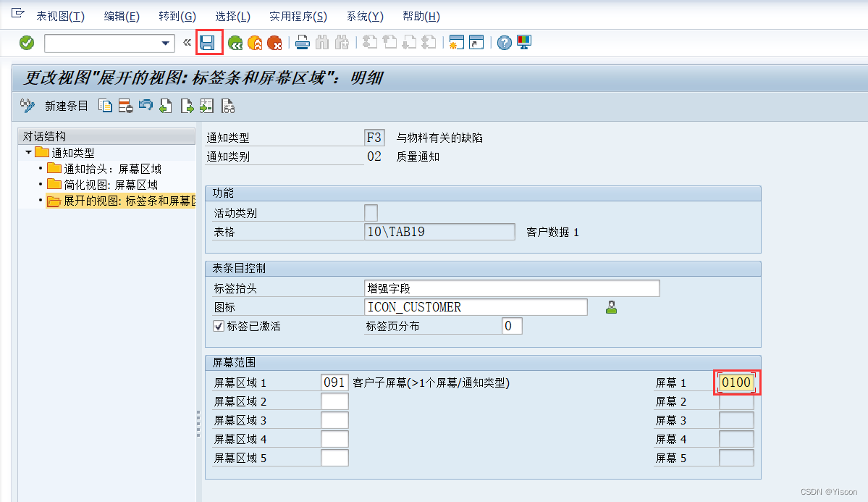This screenshot has height=502, width=868.
Task: Click the 新建条目 button
Action: [x=66, y=106]
